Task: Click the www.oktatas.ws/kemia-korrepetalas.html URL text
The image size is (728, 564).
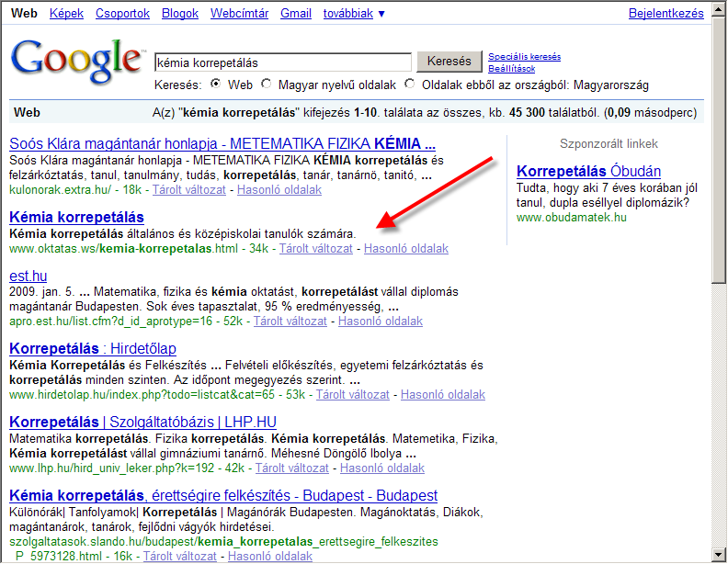Action: click(123, 249)
